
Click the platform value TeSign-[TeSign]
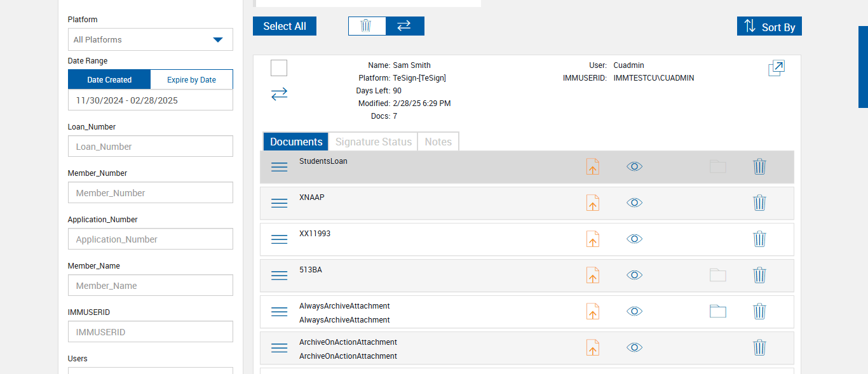[x=419, y=78]
